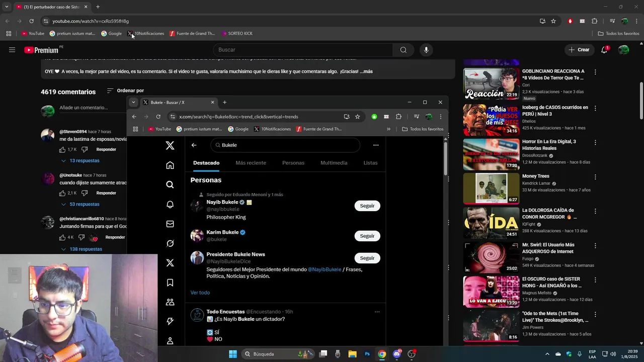Open extensions puzzle icon in X window

(398, 117)
